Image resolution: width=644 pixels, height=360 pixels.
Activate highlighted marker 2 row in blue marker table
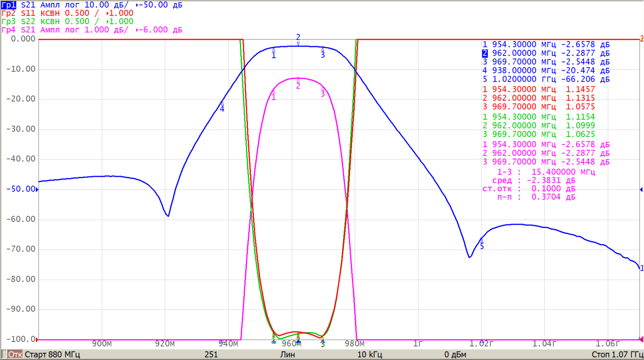click(x=485, y=53)
